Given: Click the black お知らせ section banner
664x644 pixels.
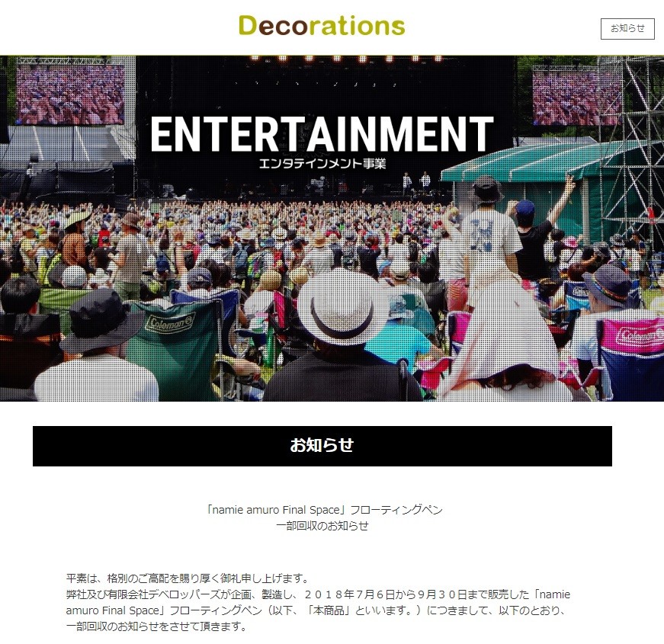Looking at the screenshot, I should pos(322,446).
